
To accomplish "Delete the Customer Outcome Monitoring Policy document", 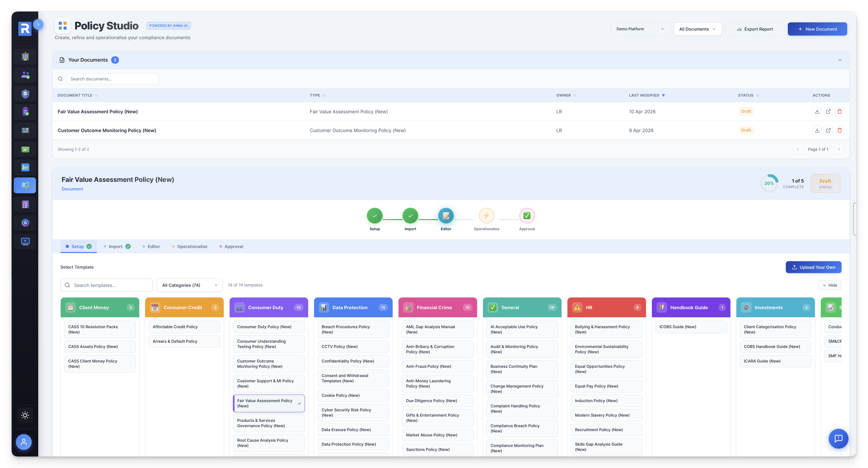I will pyautogui.click(x=840, y=130).
